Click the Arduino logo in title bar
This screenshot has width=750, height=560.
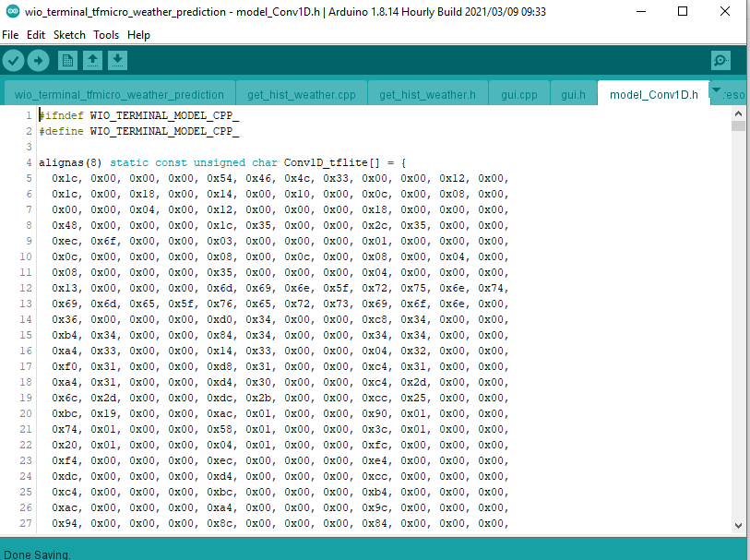[12, 12]
